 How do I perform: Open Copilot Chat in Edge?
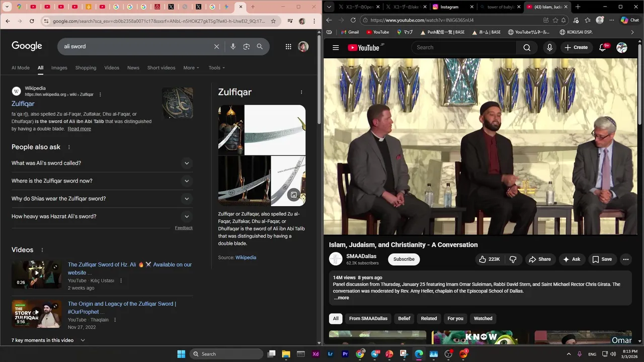pyautogui.click(x=629, y=20)
